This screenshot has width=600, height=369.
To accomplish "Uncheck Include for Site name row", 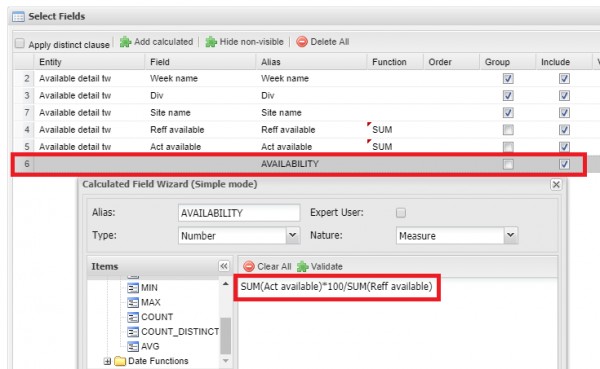I will click(x=564, y=113).
